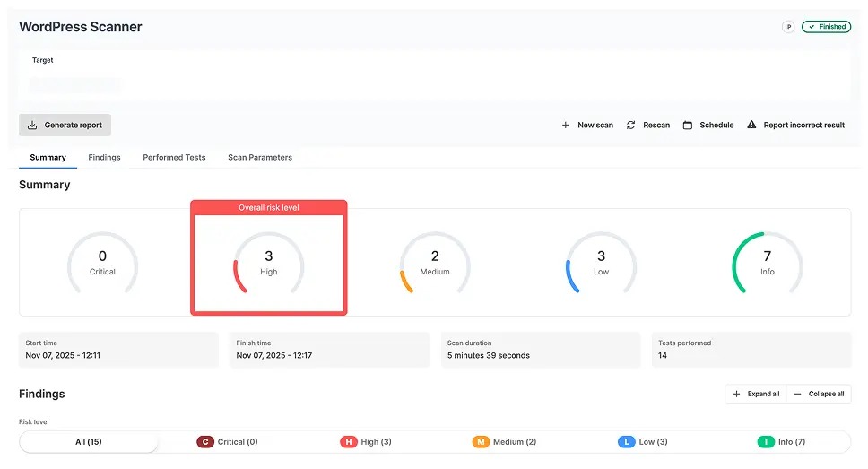Screen dimensions: 868x469
Task: Click the minus icon in Collapse all
Action: (798, 395)
